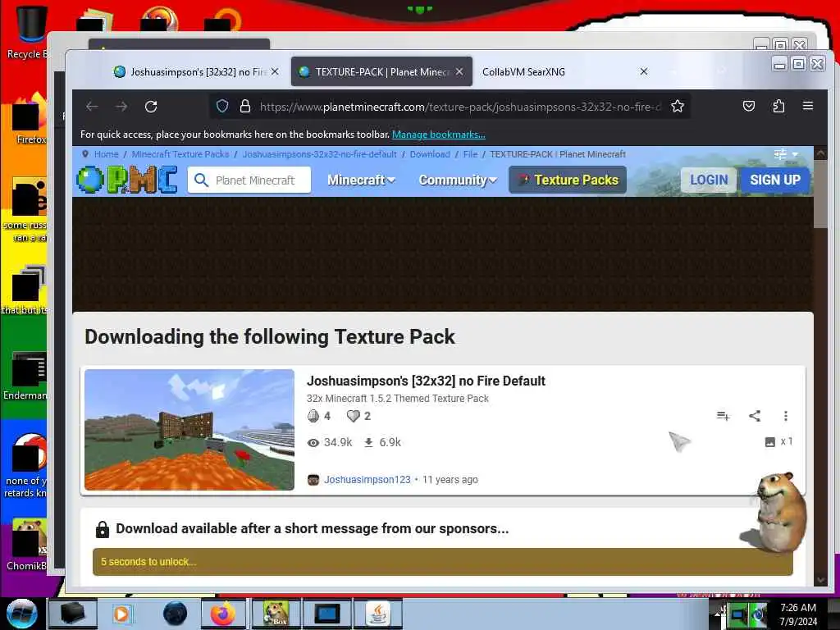Click the diamond count icon showing 4
Screen dimensions: 840x630
pyautogui.click(x=313, y=416)
